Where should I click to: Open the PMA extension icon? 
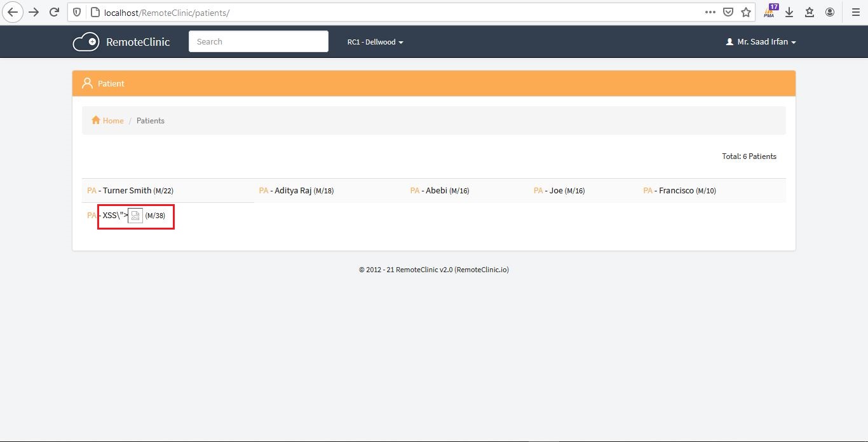click(771, 11)
